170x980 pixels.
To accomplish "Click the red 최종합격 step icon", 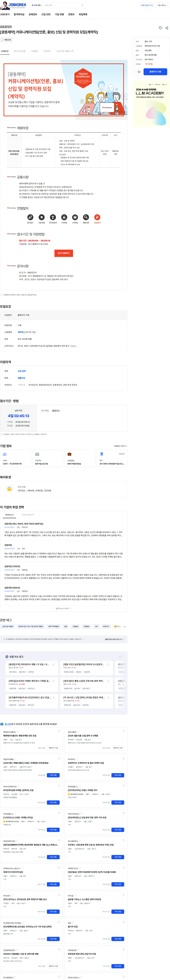I will (x=97, y=217).
